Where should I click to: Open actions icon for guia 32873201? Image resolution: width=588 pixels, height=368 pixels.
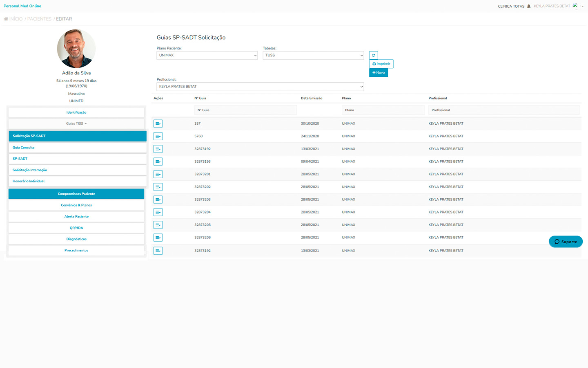158,174
